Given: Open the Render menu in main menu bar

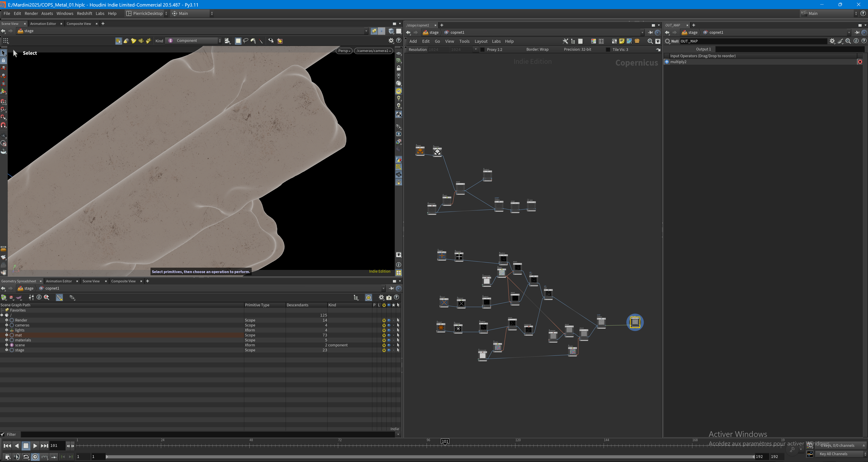Looking at the screenshot, I should (31, 14).
